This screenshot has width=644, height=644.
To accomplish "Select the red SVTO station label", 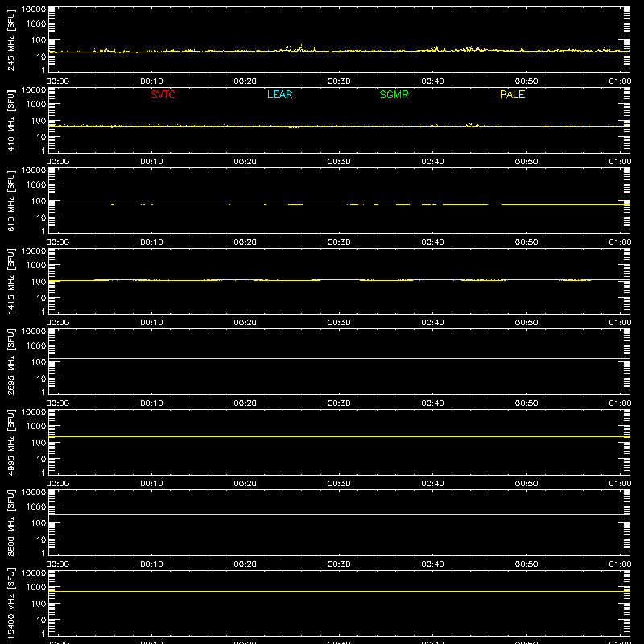I will coord(163,94).
